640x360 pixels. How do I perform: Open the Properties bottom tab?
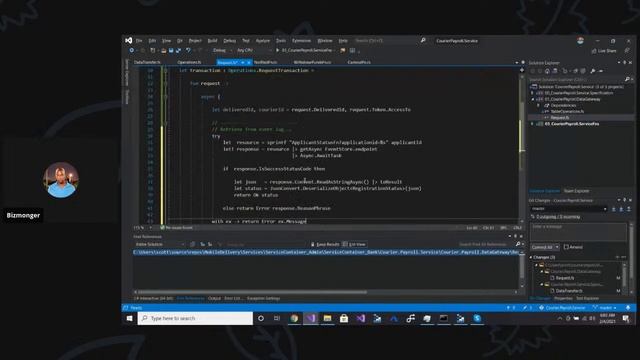tap(563, 299)
